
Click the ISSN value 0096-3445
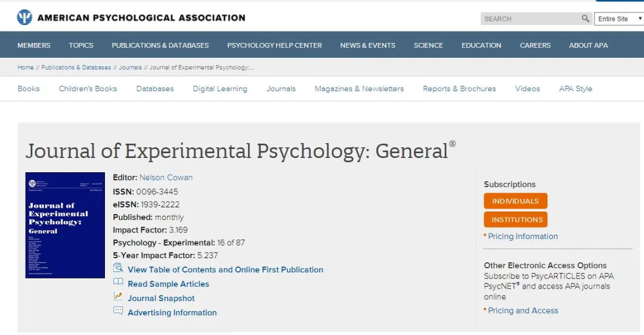[157, 192]
